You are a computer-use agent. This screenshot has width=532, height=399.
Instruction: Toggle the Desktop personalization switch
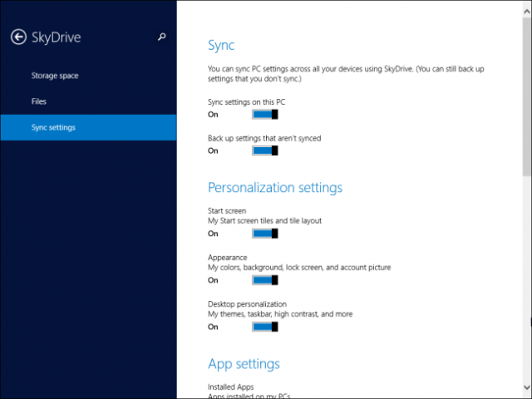coord(264,327)
